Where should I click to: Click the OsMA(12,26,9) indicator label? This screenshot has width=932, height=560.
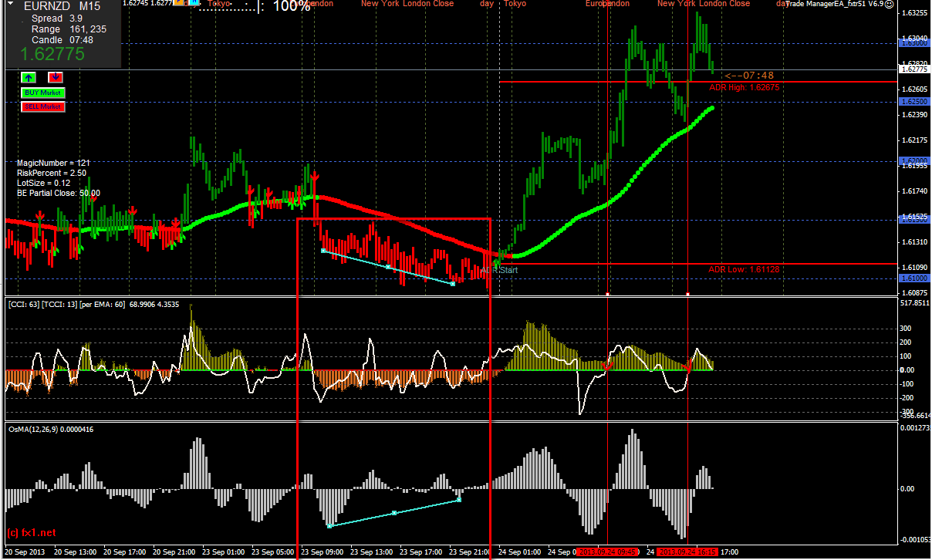point(50,428)
